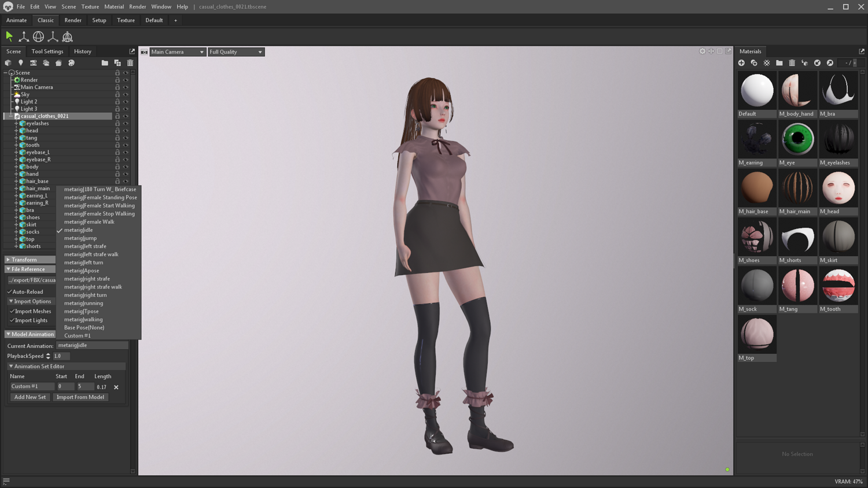Add a new workspace with plus button
Image resolution: width=868 pixels, height=488 pixels.
pos(176,20)
